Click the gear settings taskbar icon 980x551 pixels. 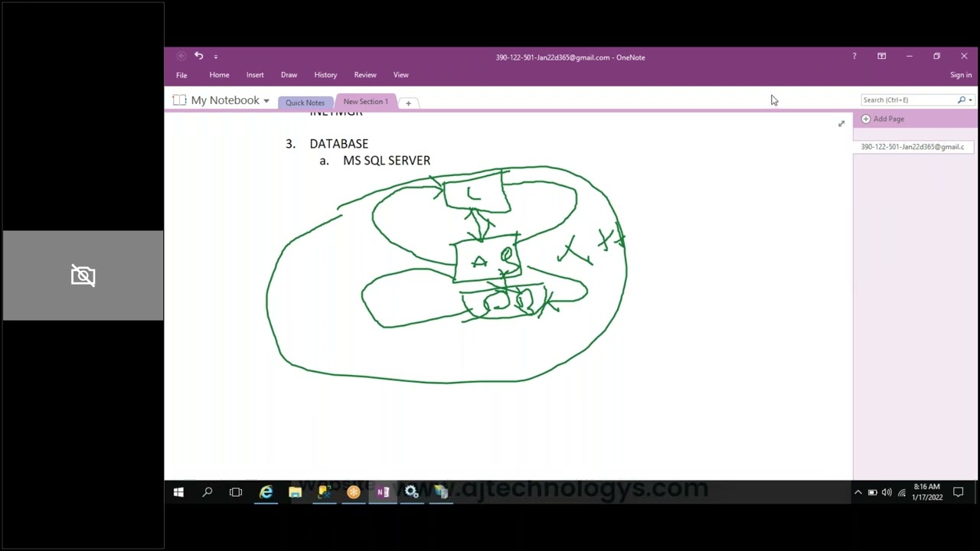pyautogui.click(x=412, y=492)
